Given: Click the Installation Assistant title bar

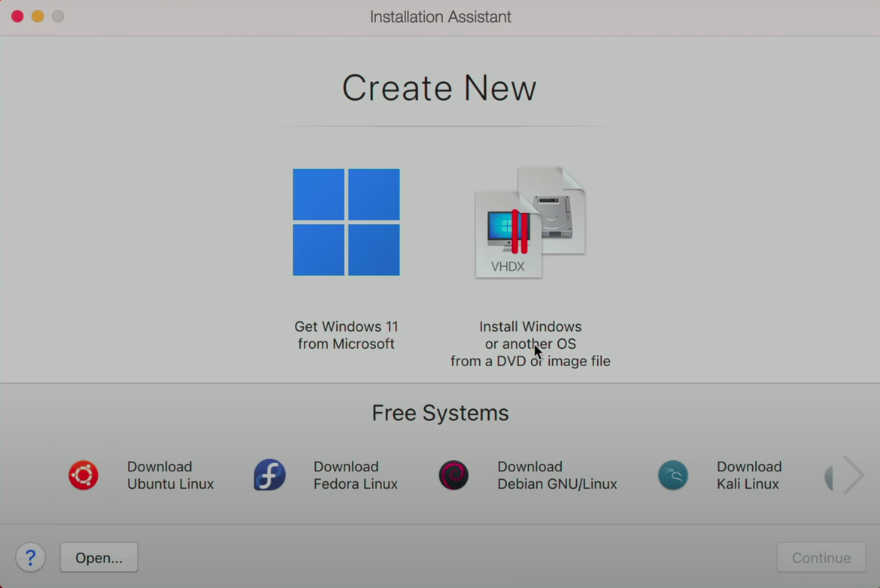Looking at the screenshot, I should point(439,17).
